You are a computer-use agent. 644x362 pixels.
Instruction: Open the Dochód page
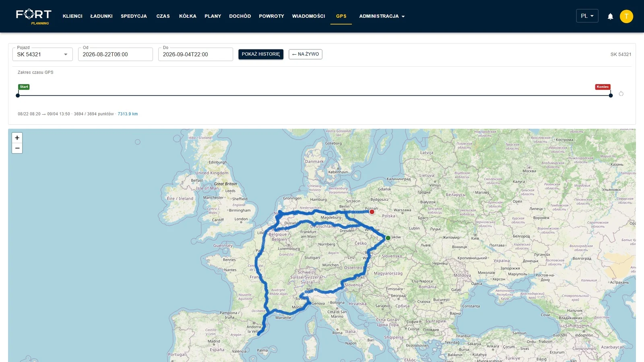pyautogui.click(x=240, y=16)
